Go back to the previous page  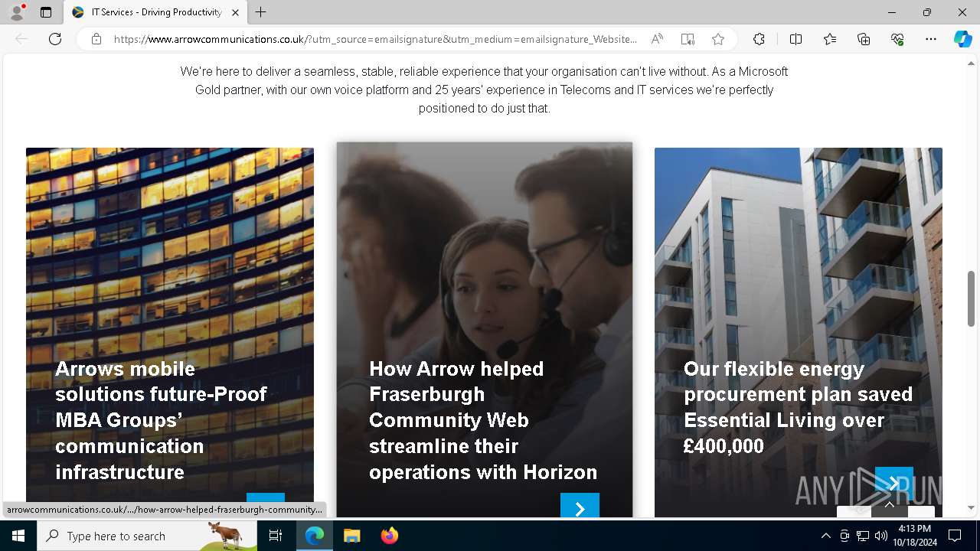pos(21,39)
